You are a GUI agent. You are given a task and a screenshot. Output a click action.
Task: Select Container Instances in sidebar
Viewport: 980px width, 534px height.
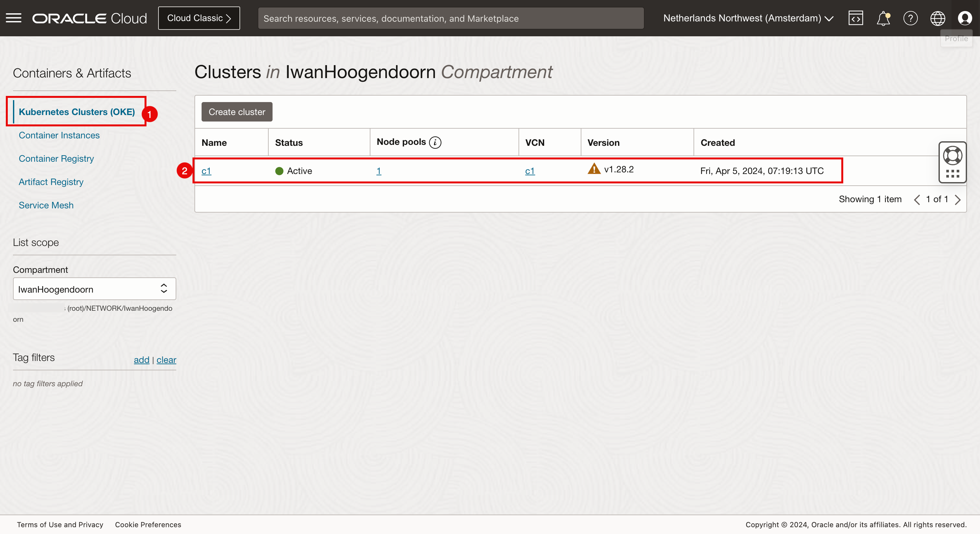(x=59, y=135)
